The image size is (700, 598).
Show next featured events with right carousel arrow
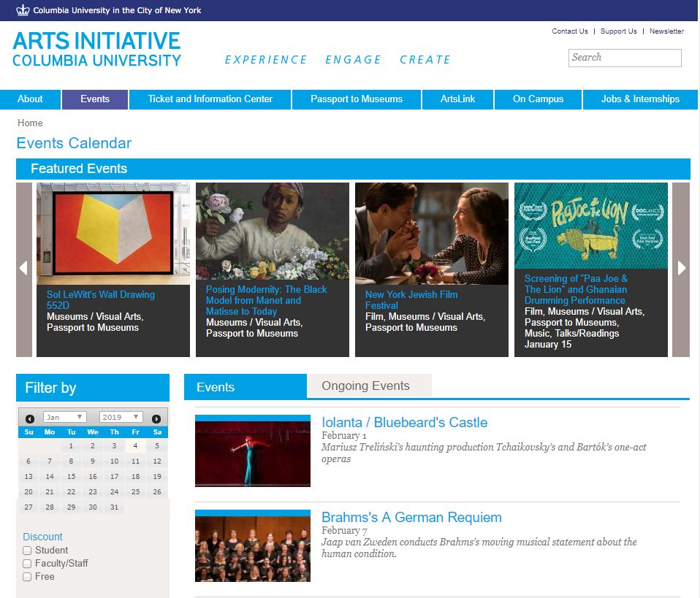[681, 269]
